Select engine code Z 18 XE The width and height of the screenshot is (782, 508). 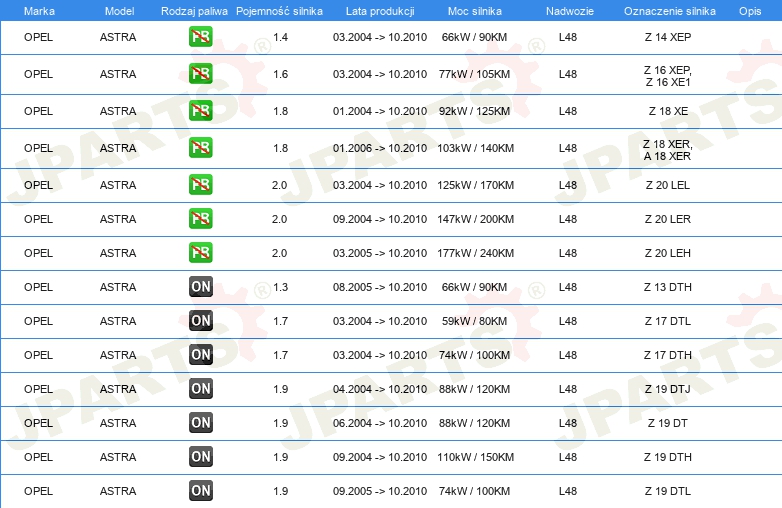pyautogui.click(x=668, y=111)
